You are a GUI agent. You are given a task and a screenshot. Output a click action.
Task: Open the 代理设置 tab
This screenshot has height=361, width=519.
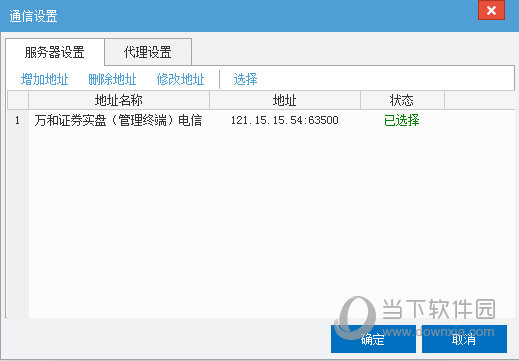coord(148,52)
